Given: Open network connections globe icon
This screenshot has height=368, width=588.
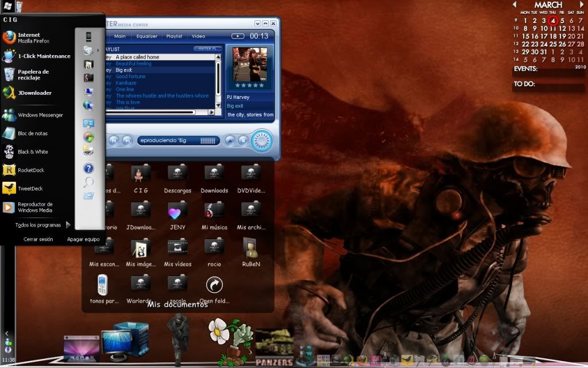Looking at the screenshot, I should point(88,106).
